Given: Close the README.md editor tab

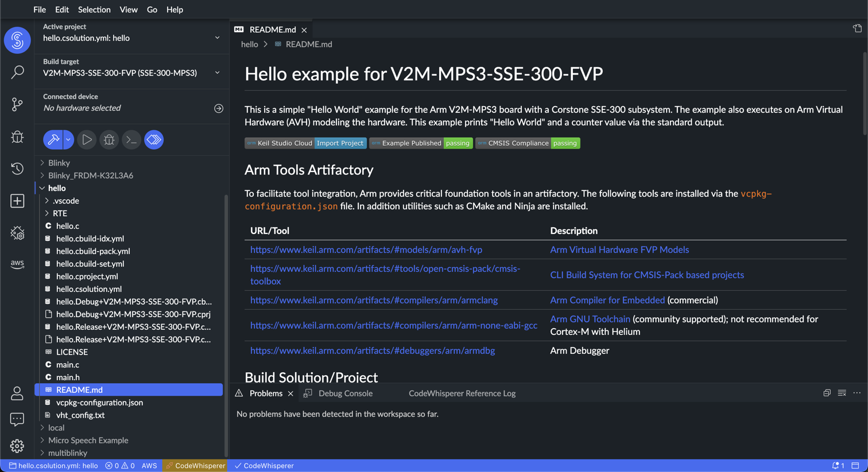Looking at the screenshot, I should click(304, 30).
